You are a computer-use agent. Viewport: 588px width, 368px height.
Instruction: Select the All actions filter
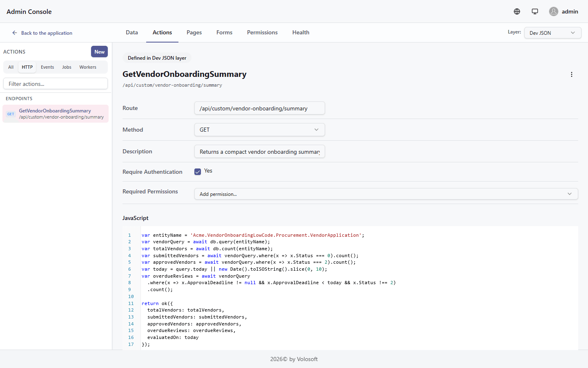[11, 67]
